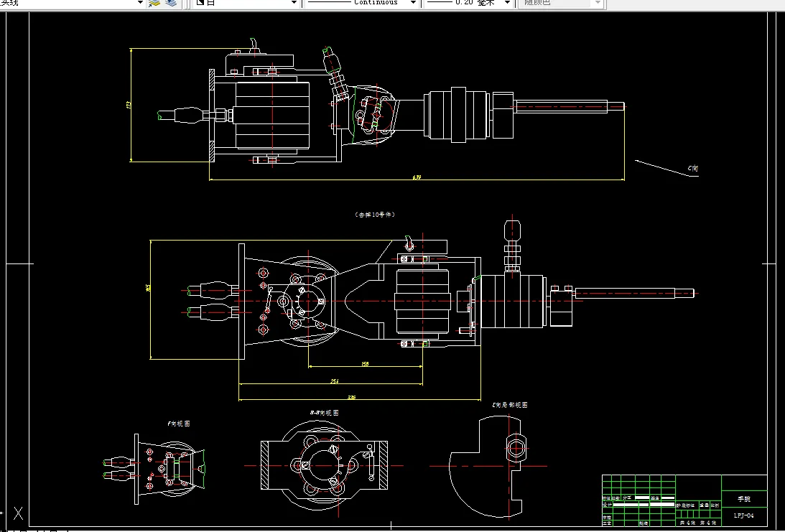
Task: Expand the 0.20 mm lineweight dropdown
Action: click(x=506, y=3)
